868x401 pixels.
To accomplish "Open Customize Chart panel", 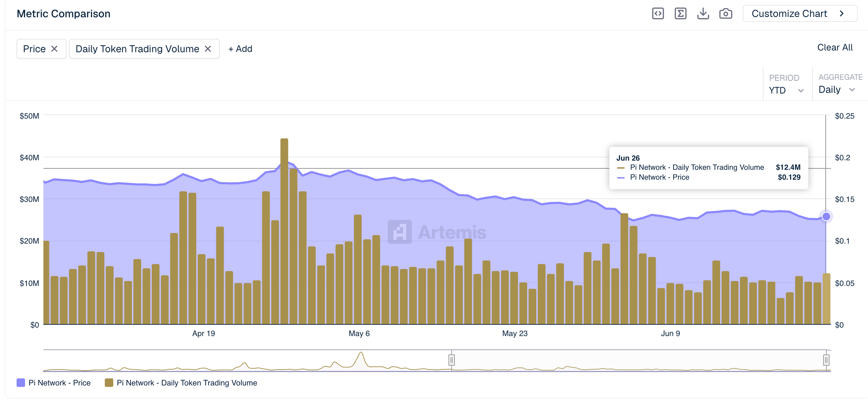I will tap(800, 14).
